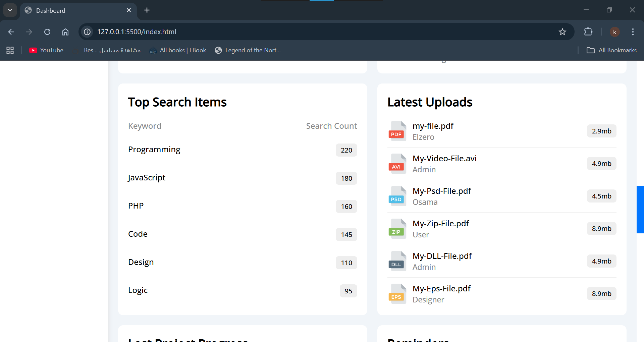Open the extensions puzzle-piece icon
This screenshot has height=342, width=644.
coord(589,32)
